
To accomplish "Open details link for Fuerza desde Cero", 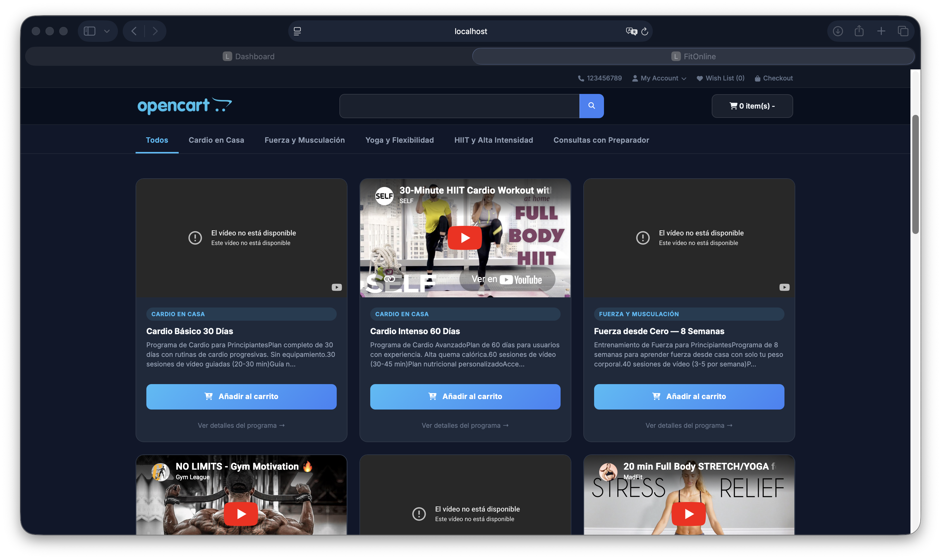I will point(688,425).
